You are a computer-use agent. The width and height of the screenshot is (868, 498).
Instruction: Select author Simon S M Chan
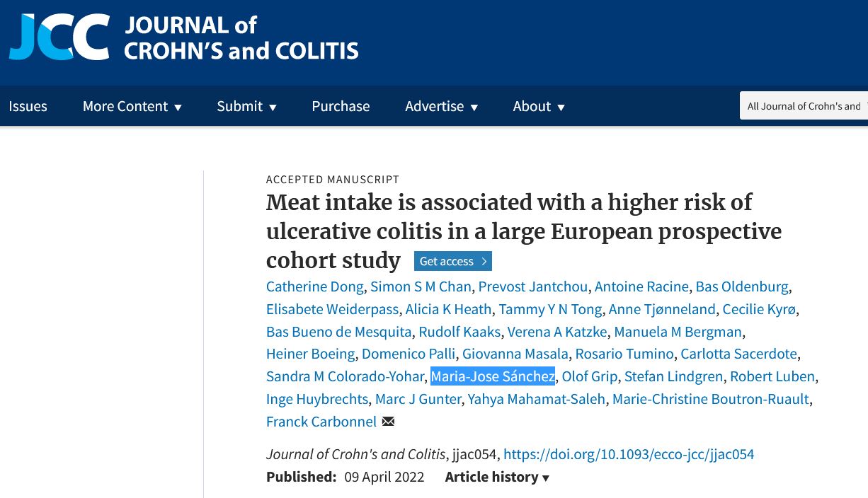[421, 286]
